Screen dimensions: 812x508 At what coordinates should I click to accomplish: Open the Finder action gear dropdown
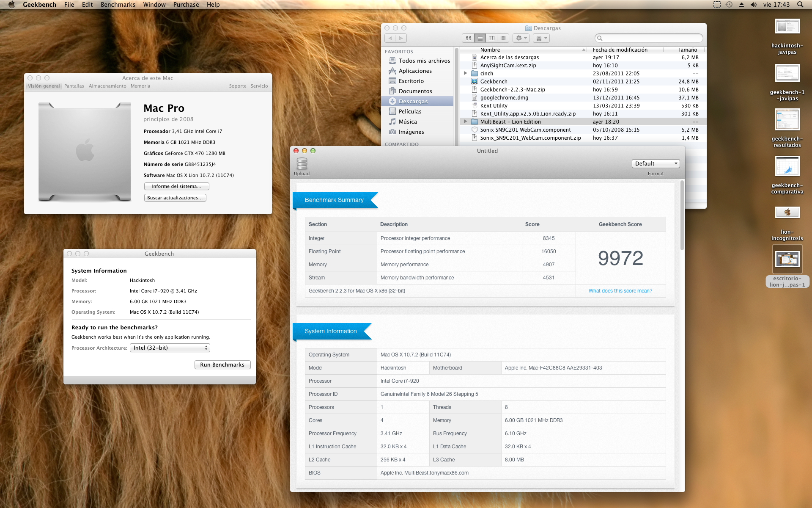(x=521, y=38)
